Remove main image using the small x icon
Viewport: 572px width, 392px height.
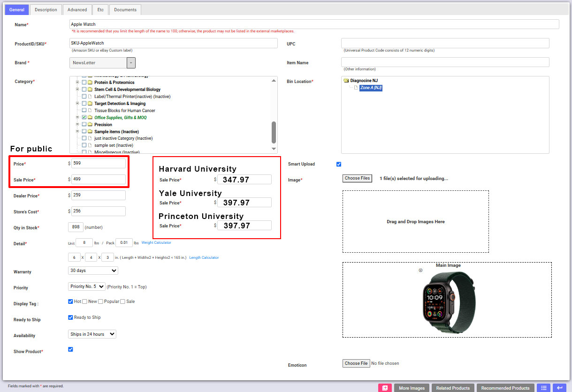click(420, 270)
